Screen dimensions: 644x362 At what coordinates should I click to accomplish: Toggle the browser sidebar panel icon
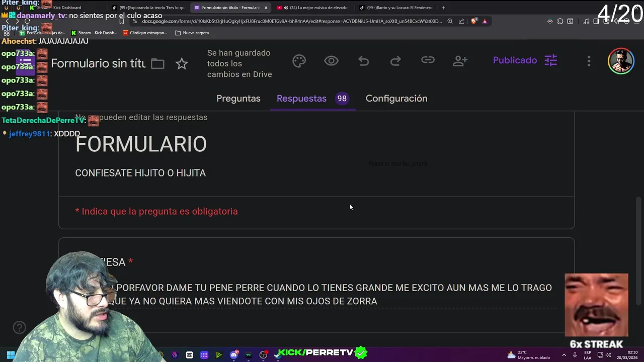596,21
